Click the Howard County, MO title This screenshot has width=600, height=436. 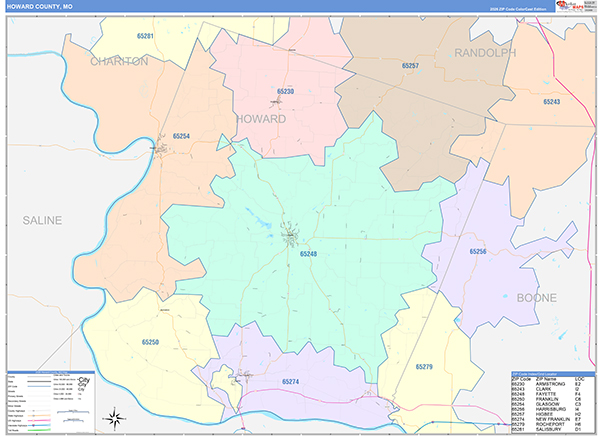39,7
